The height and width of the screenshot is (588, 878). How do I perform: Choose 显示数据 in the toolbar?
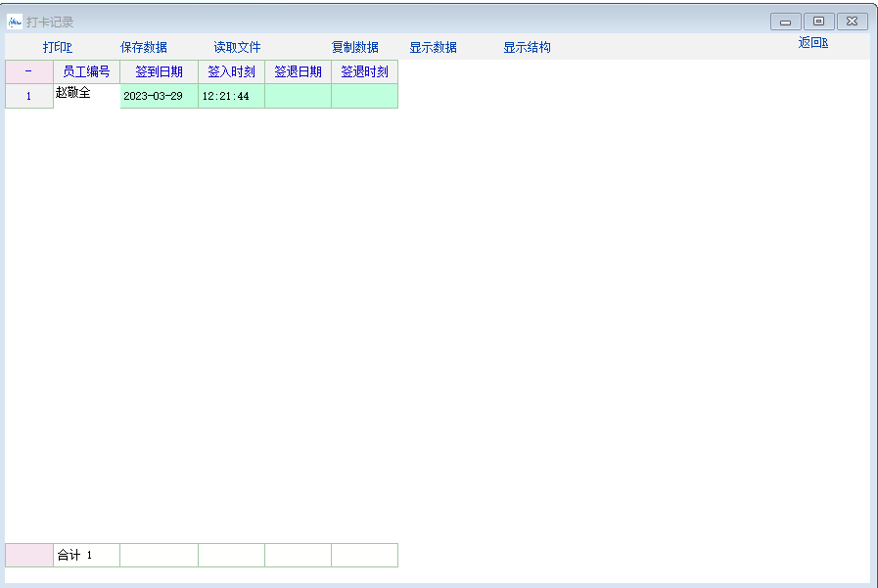coord(433,47)
